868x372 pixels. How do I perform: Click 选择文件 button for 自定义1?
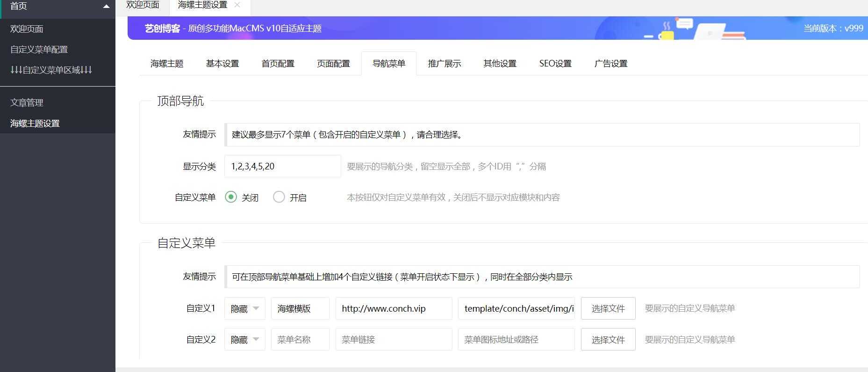pyautogui.click(x=608, y=308)
